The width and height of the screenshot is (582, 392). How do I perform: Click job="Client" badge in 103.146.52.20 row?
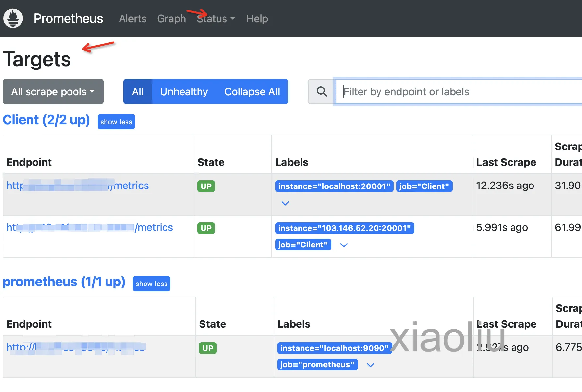pyautogui.click(x=303, y=245)
